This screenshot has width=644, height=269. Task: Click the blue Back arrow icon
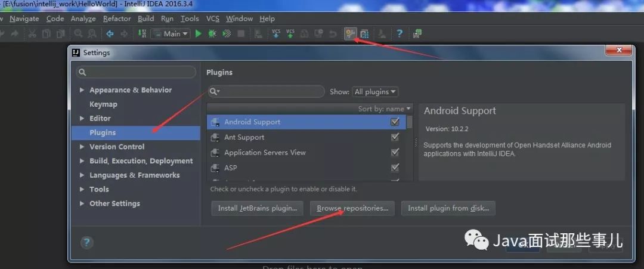coord(110,33)
